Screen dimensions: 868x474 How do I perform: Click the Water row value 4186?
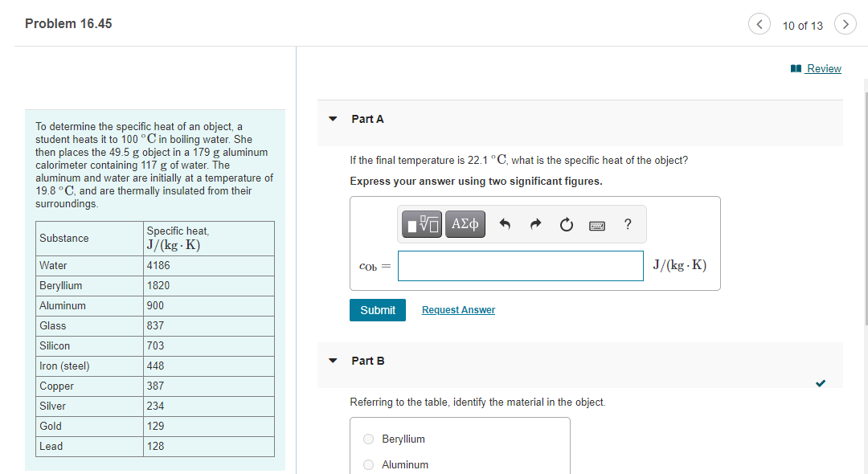coord(209,266)
